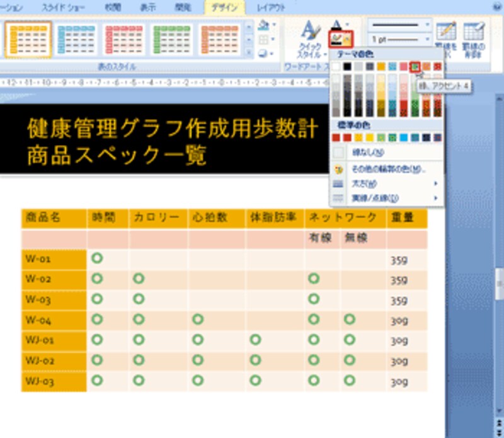
Task: Pick the yellow standard color swatch
Action: coord(370,137)
